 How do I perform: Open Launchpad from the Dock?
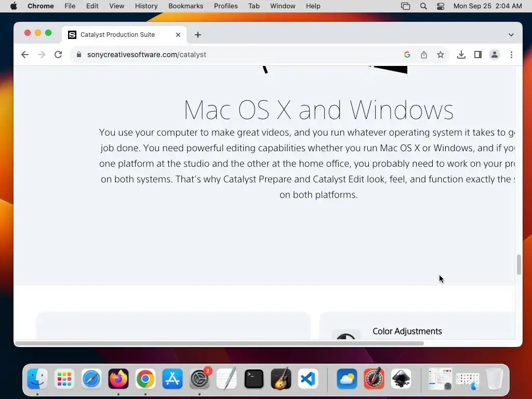[x=64, y=379]
